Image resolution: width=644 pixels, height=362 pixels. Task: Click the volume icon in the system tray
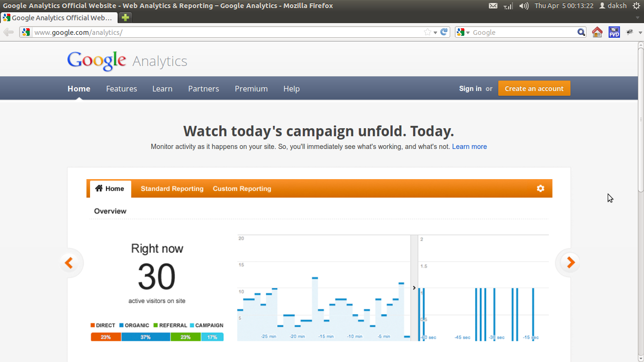(523, 6)
